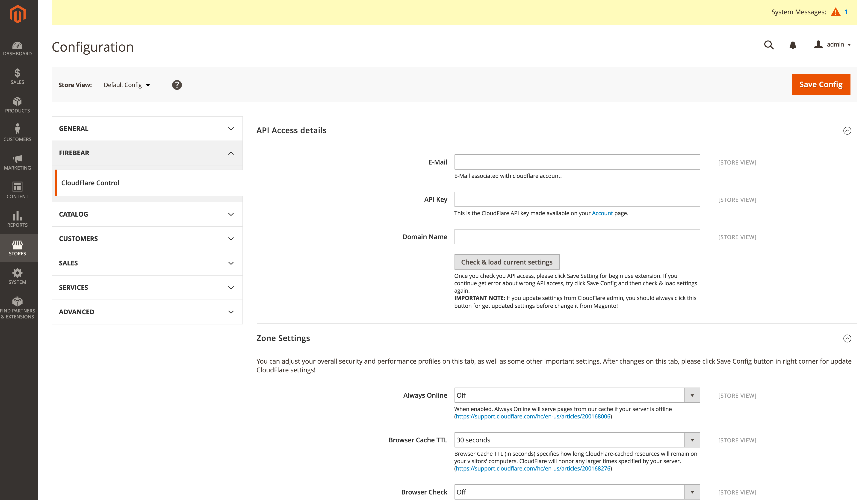Open the Always Online support article link

[533, 417]
